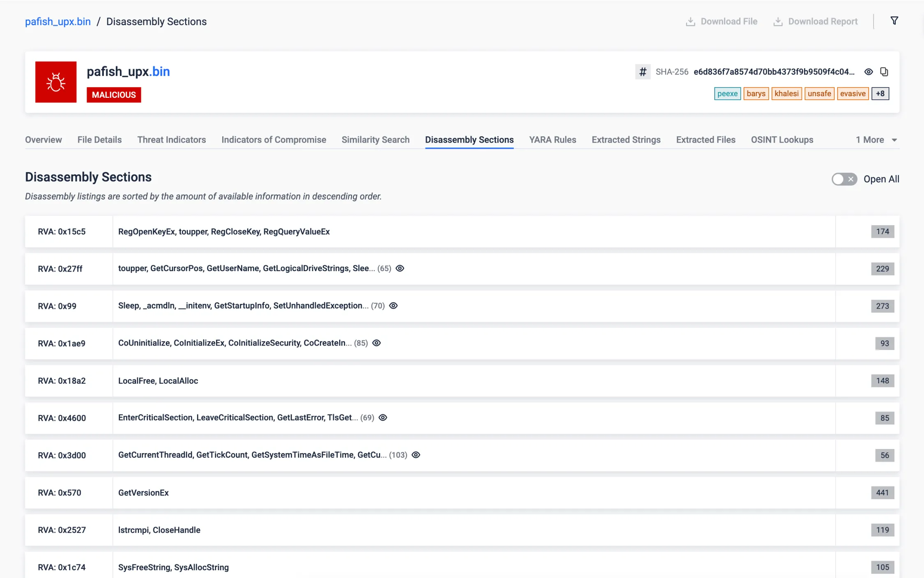Click the red malware bug thumbnail
924x578 pixels.
click(x=56, y=82)
